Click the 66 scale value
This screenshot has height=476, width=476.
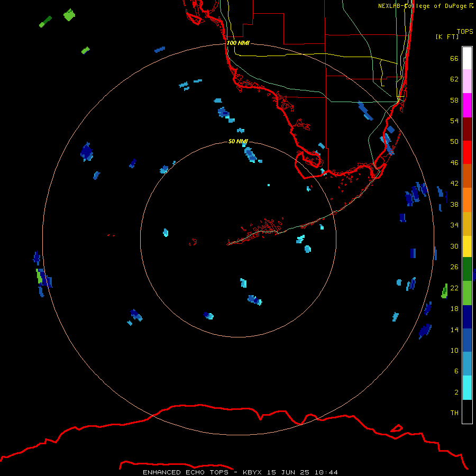tap(454, 59)
